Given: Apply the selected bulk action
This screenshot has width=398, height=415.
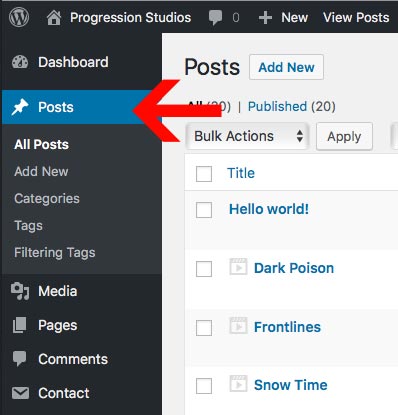Looking at the screenshot, I should click(344, 136).
